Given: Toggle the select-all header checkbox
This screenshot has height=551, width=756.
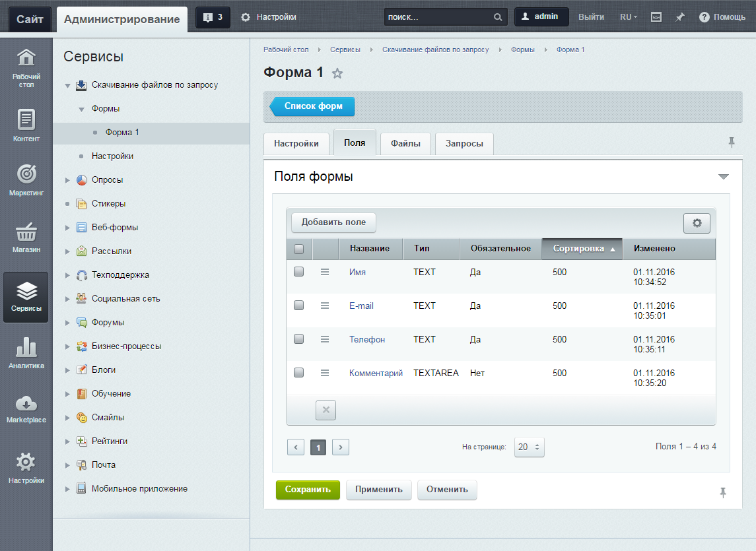Looking at the screenshot, I should coord(298,249).
